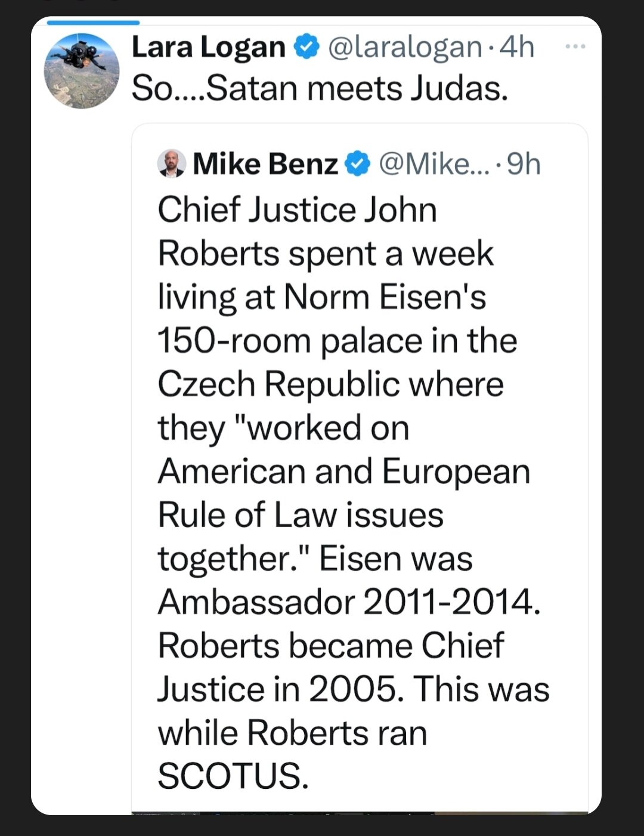This screenshot has width=644, height=836.
Task: Click the skydiving photo avatar
Action: tap(82, 70)
